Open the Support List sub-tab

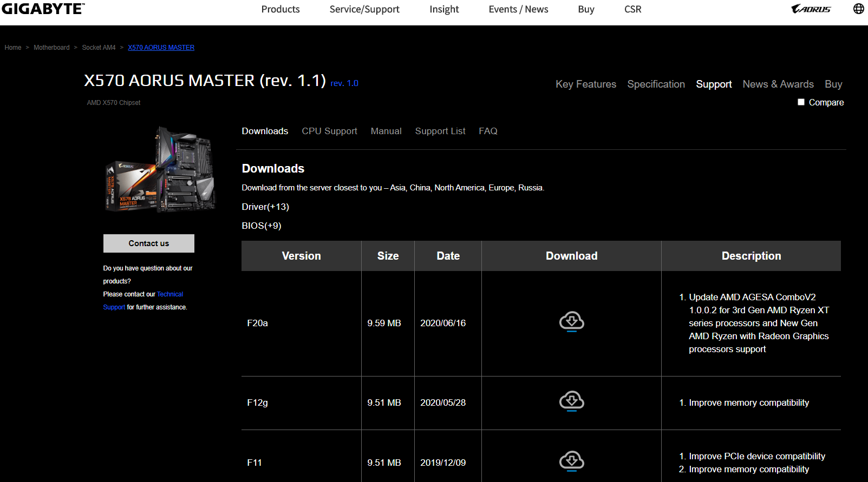pos(440,131)
